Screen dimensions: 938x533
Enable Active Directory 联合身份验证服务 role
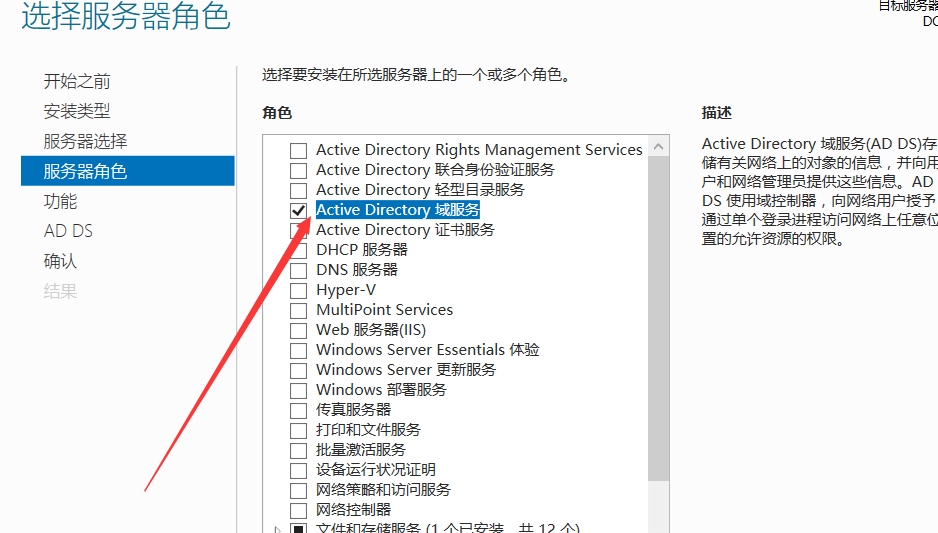click(x=298, y=170)
